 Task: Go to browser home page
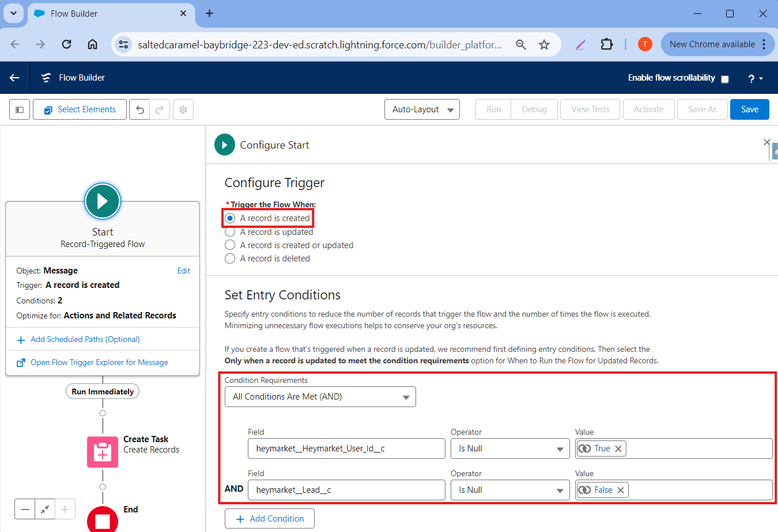point(92,44)
